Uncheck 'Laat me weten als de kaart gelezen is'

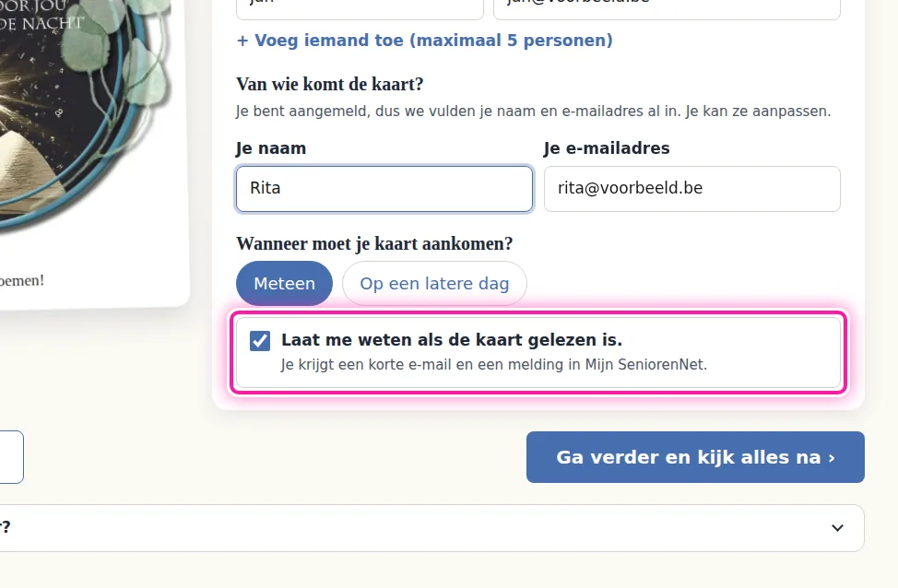tap(260, 341)
